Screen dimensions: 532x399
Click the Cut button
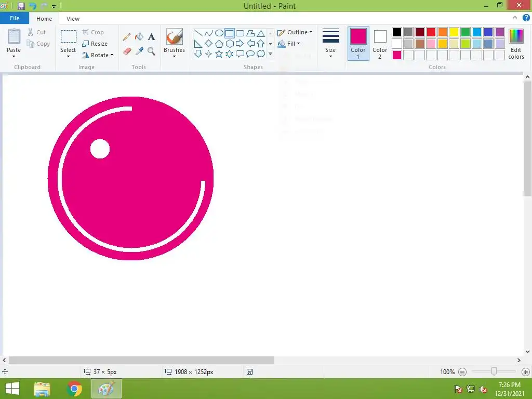[x=37, y=32]
